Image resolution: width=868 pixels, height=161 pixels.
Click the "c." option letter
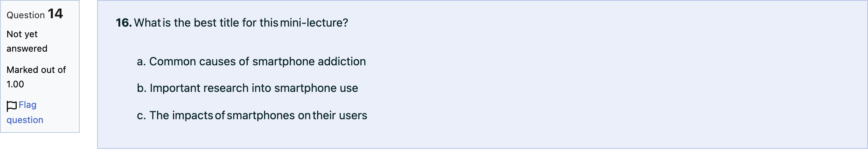pyautogui.click(x=141, y=115)
